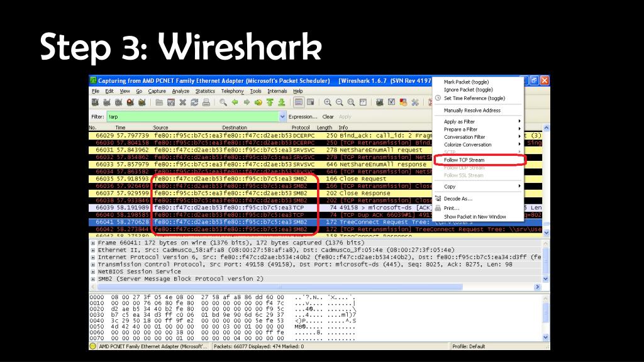Choose Set Time Reference (toggle)
Screen dimensions: 644x362
click(474, 99)
